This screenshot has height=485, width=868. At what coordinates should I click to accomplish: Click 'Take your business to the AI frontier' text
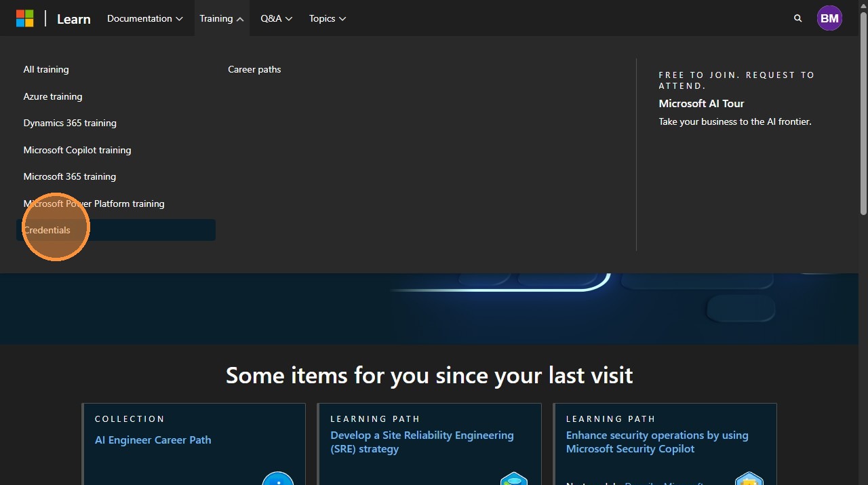click(x=735, y=122)
